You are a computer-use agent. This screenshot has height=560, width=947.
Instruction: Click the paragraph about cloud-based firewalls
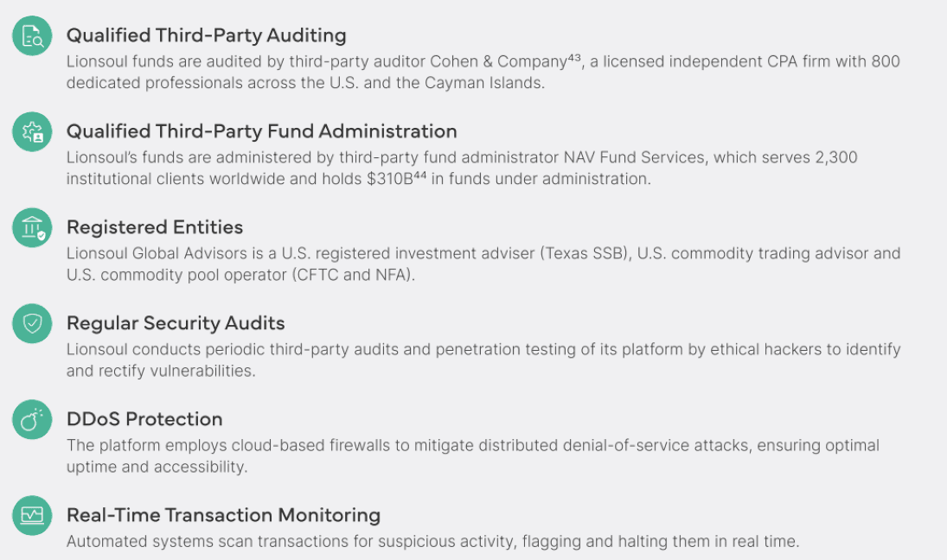[x=473, y=456]
